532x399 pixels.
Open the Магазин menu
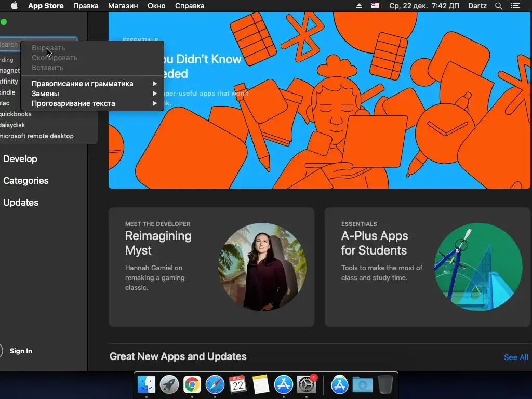coord(123,6)
